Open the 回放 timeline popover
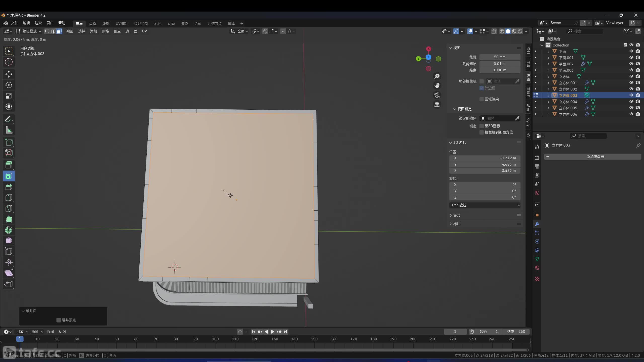This screenshot has height=362, width=644. [x=22, y=332]
